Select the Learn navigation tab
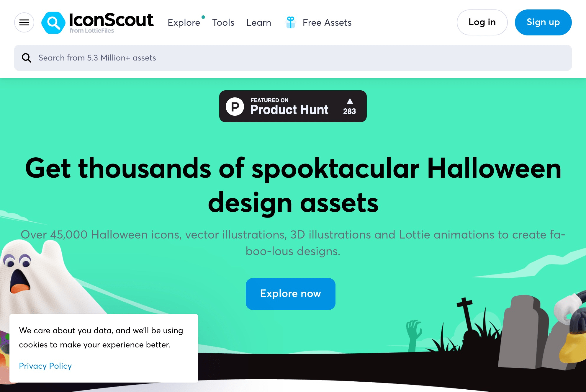The height and width of the screenshot is (392, 586). tap(258, 22)
